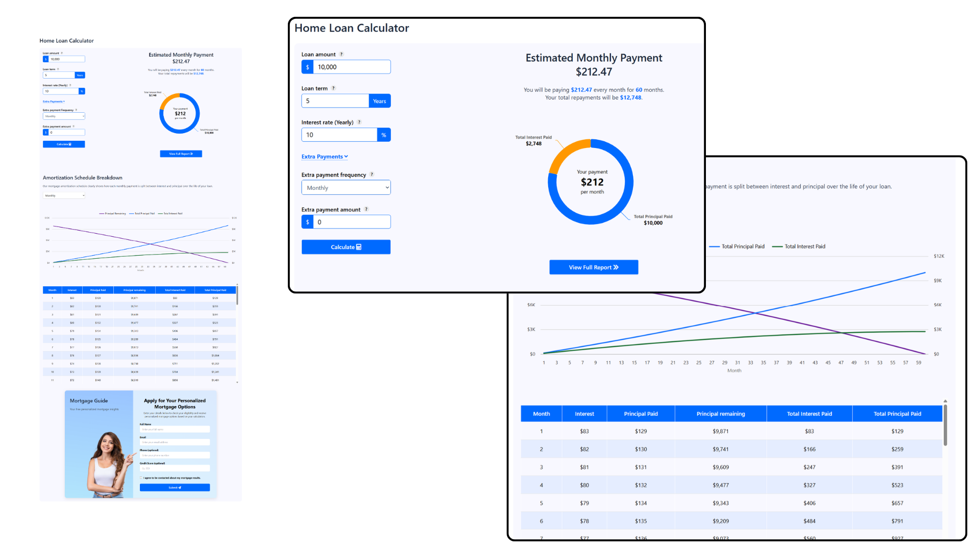This screenshot has width=980, height=551.
Task: Click the $12,748 total repayments value in enlarged calculator
Action: pos(630,97)
